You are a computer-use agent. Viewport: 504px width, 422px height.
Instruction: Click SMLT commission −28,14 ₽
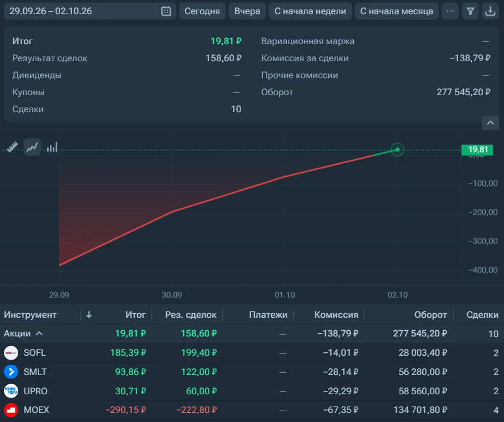click(x=341, y=372)
